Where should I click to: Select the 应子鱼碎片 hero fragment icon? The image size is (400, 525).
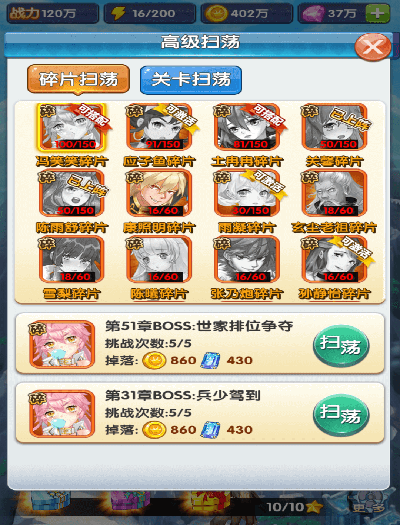pyautogui.click(x=159, y=127)
